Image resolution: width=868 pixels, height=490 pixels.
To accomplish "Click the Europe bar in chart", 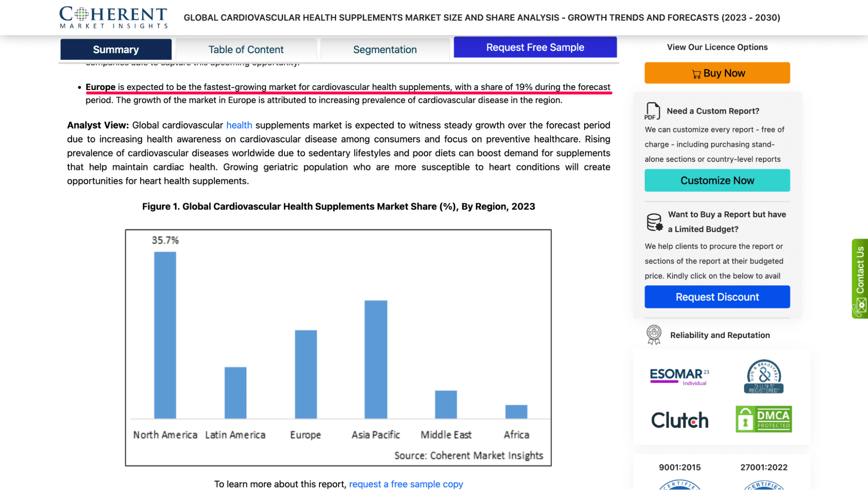I will [306, 374].
